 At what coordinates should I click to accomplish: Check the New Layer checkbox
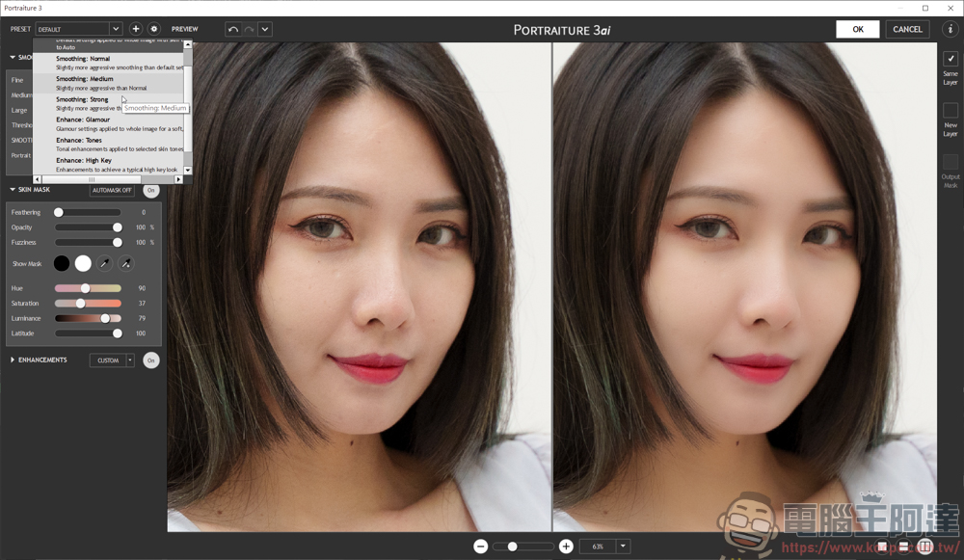tap(951, 111)
